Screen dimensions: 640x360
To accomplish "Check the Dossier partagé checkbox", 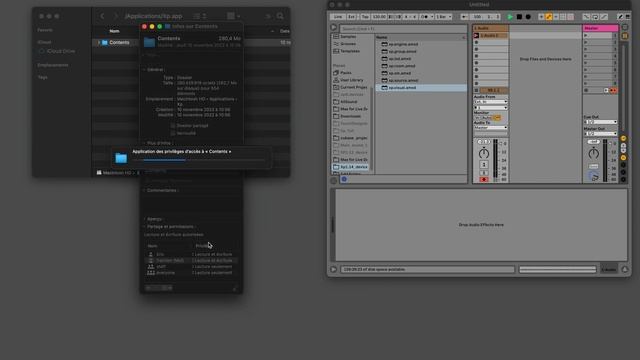I will 173,126.
